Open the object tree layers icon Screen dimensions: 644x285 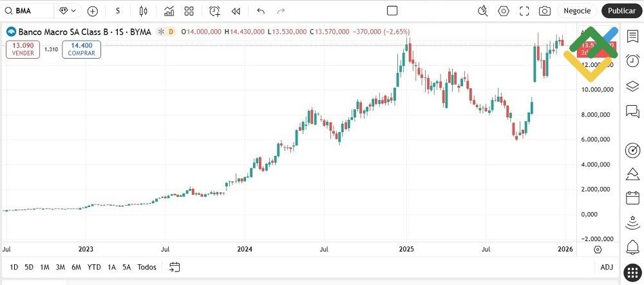coord(632,86)
